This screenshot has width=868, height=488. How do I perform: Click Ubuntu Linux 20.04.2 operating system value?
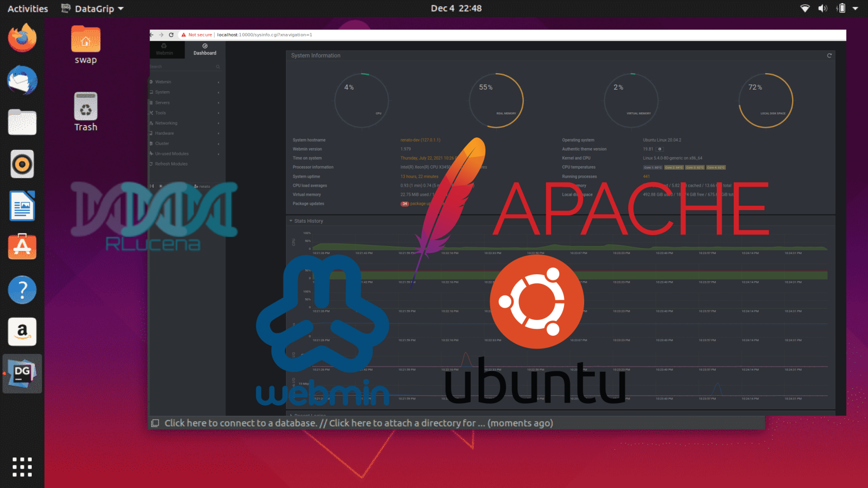pyautogui.click(x=662, y=140)
